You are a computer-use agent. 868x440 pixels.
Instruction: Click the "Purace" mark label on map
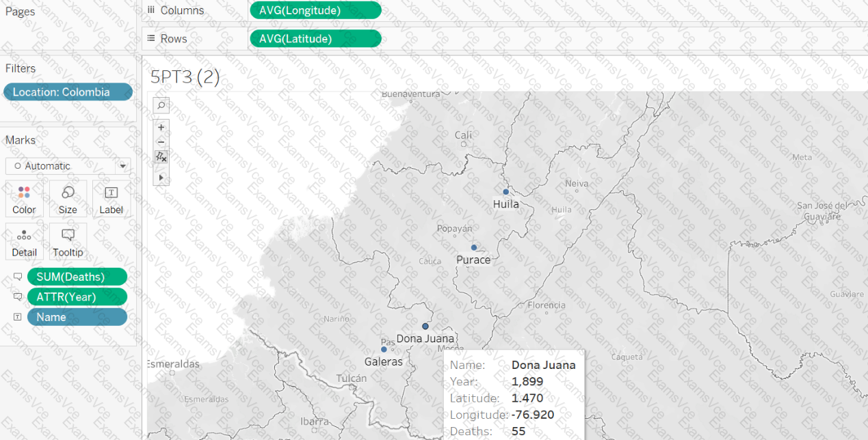pos(473,260)
